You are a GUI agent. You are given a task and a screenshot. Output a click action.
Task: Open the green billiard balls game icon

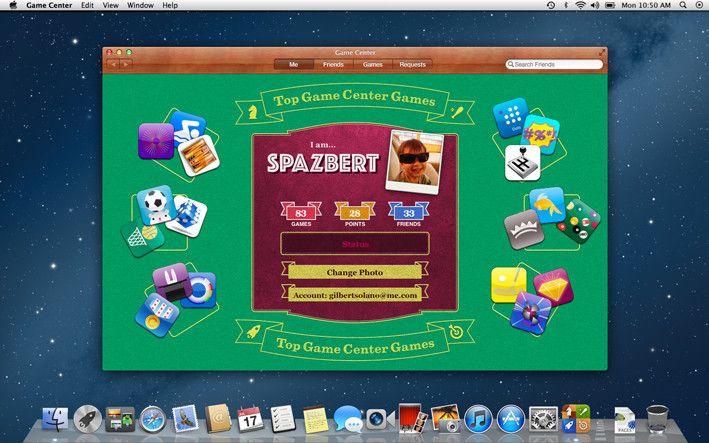tap(580, 221)
